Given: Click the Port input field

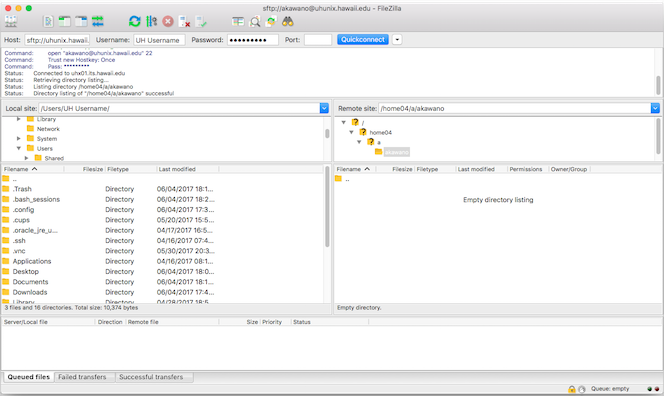Looking at the screenshot, I should click(x=318, y=40).
